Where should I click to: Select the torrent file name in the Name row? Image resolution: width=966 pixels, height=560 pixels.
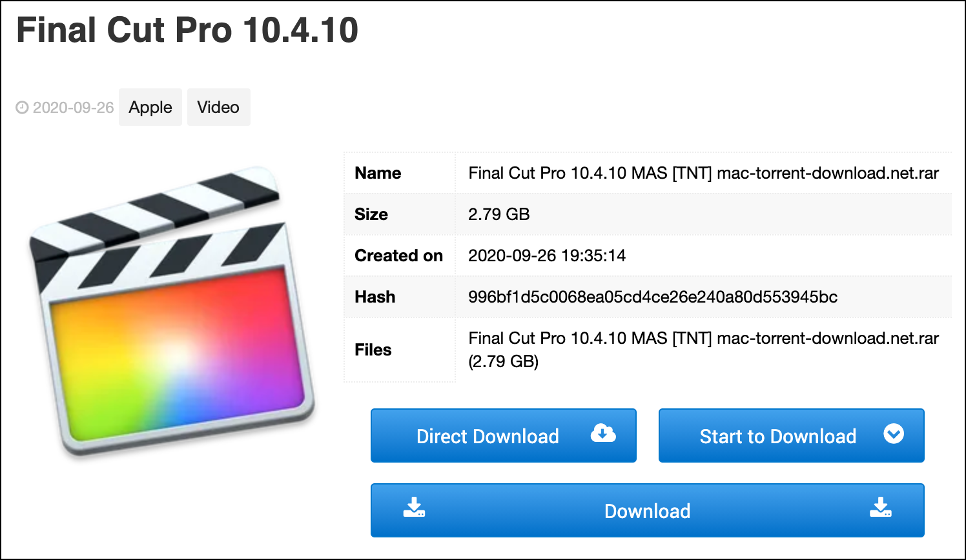703,173
